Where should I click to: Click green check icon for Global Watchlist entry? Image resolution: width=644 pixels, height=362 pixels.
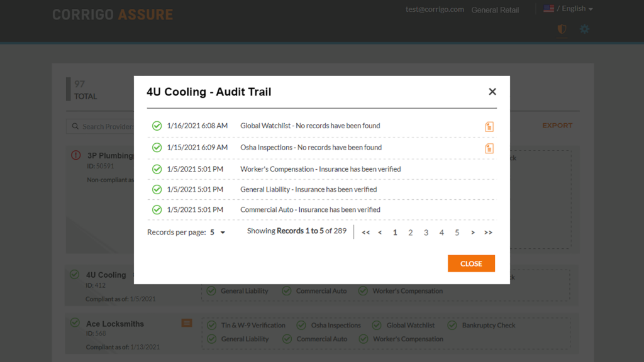coord(157,126)
